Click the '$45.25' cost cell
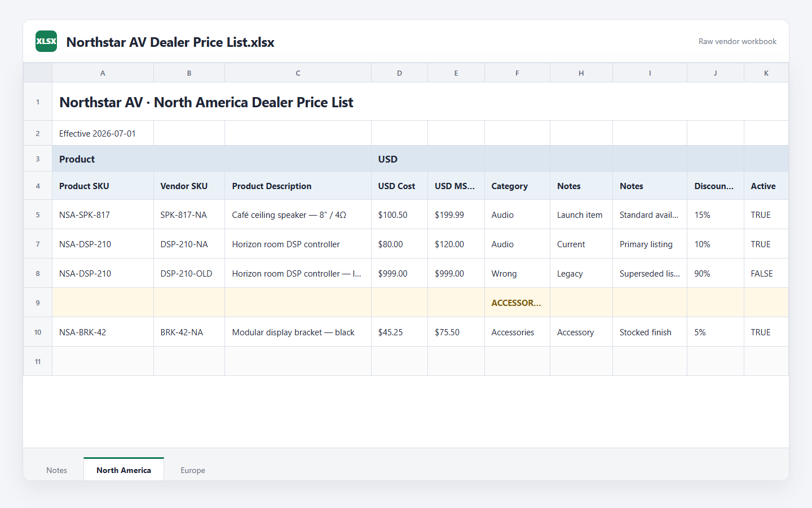 [399, 332]
